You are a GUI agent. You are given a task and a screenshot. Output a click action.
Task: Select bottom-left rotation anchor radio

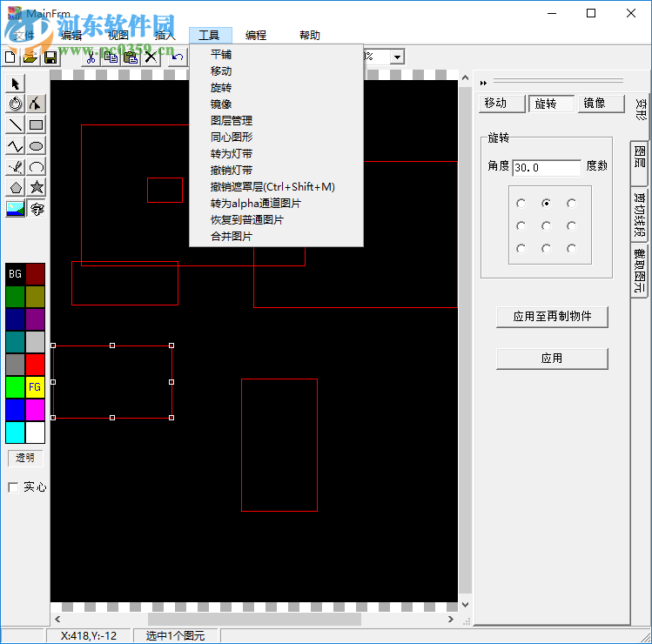(x=521, y=249)
